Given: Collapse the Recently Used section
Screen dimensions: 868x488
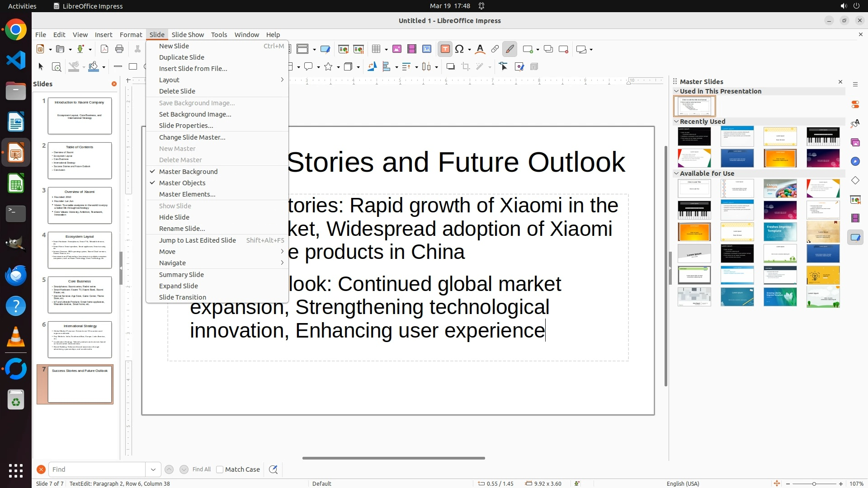Looking at the screenshot, I should pyautogui.click(x=676, y=122).
